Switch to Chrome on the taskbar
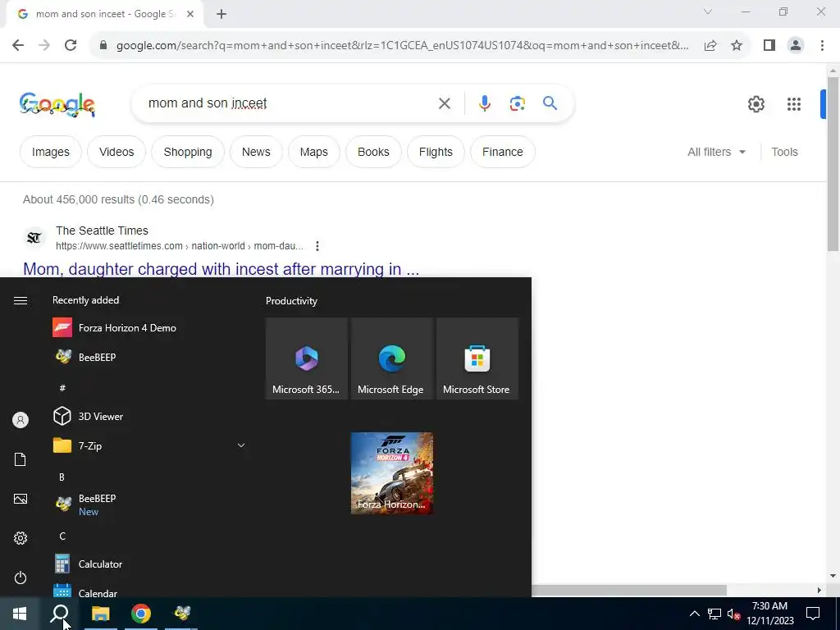The height and width of the screenshot is (630, 840). click(141, 614)
